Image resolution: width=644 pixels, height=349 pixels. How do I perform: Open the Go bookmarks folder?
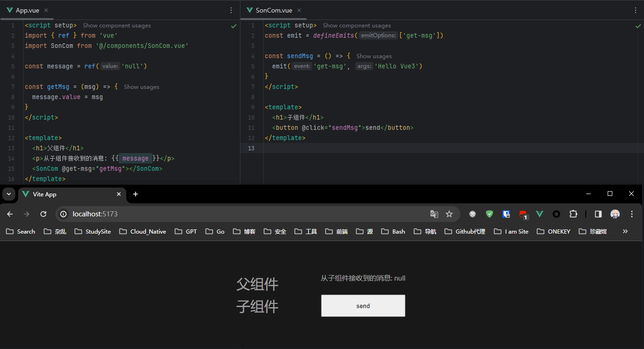click(215, 231)
